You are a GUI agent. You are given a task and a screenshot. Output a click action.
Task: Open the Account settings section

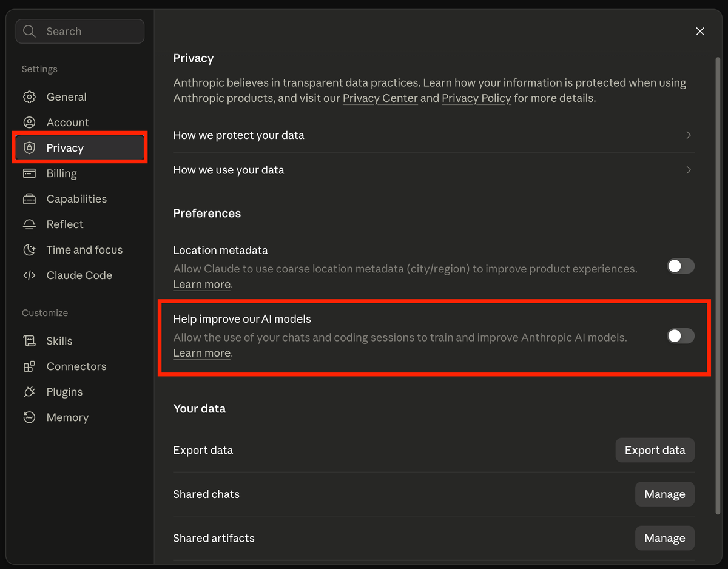(x=80, y=123)
